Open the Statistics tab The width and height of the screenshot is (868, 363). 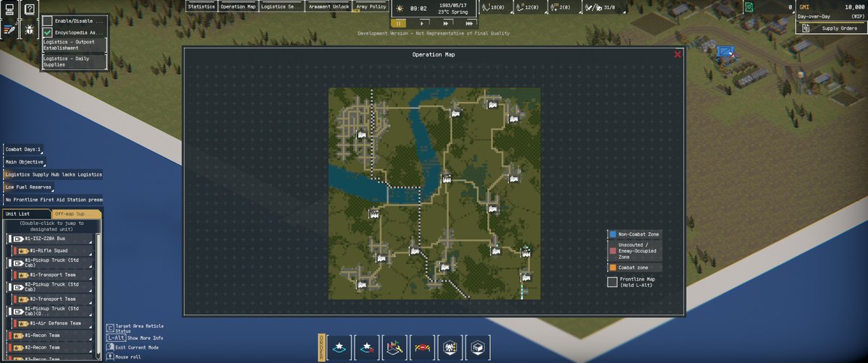(201, 7)
